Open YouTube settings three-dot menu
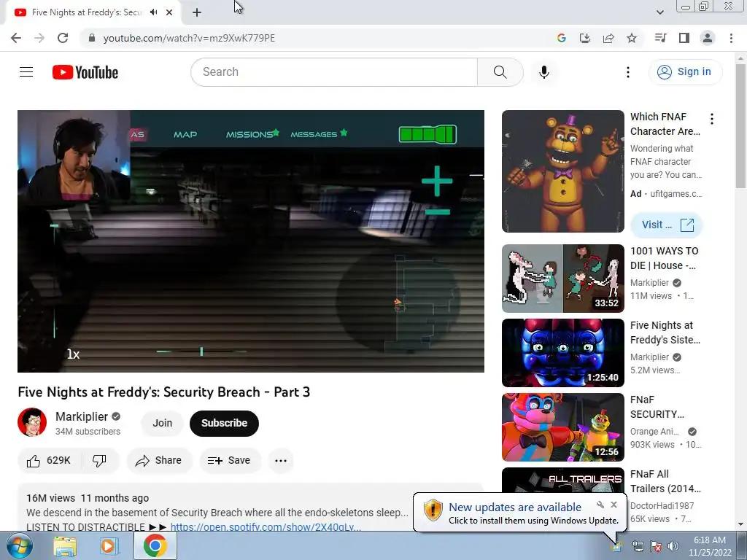This screenshot has height=560, width=747. click(628, 72)
